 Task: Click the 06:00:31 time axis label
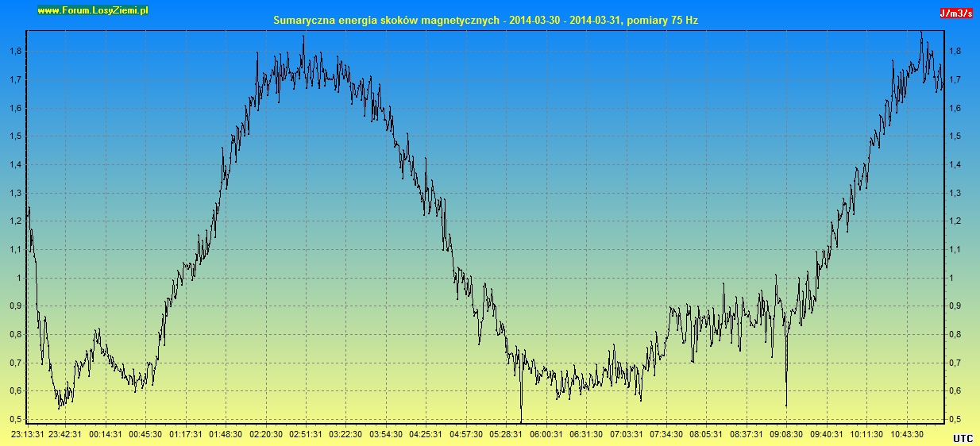tap(546, 434)
